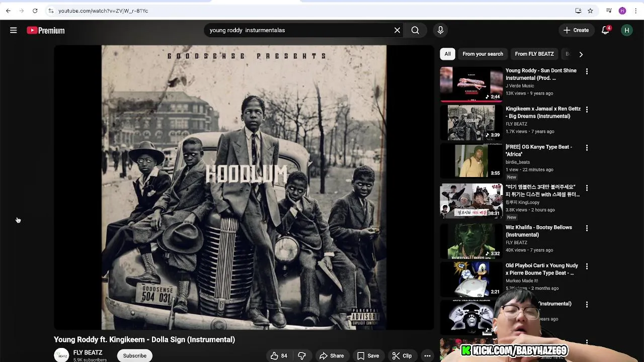Open the YouTube hamburger guide menu
This screenshot has height=362, width=644.
pos(14,30)
